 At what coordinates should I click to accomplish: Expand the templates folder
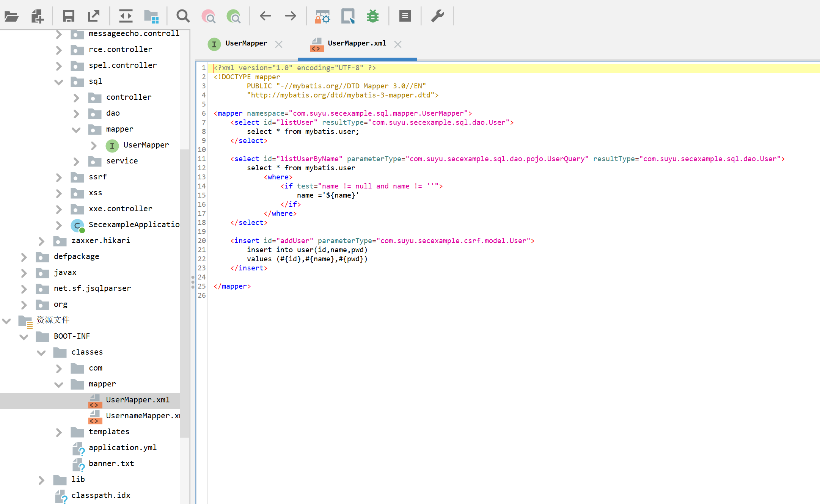(59, 432)
